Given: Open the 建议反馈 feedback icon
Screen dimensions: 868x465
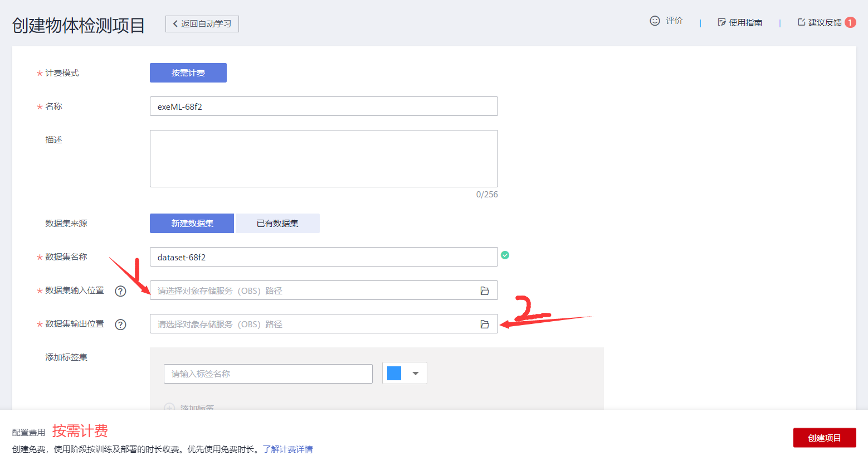Looking at the screenshot, I should pyautogui.click(x=801, y=22).
